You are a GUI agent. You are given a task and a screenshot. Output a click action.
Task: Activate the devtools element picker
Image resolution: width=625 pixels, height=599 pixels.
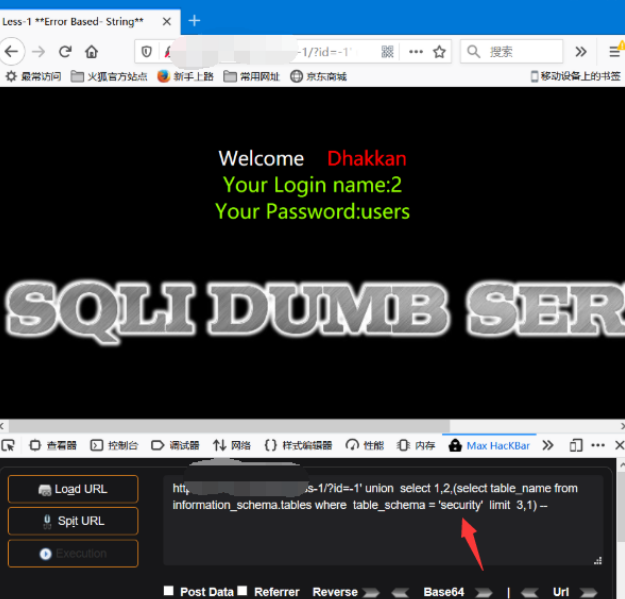(8, 445)
